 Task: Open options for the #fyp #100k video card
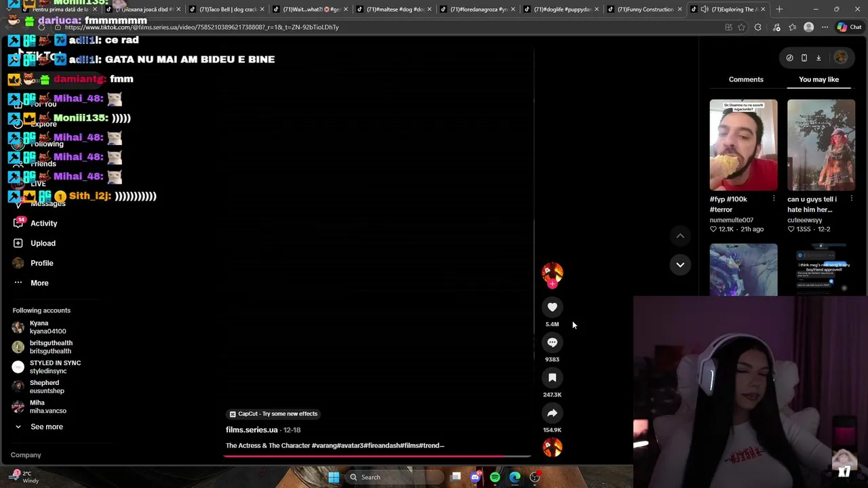[x=774, y=199]
